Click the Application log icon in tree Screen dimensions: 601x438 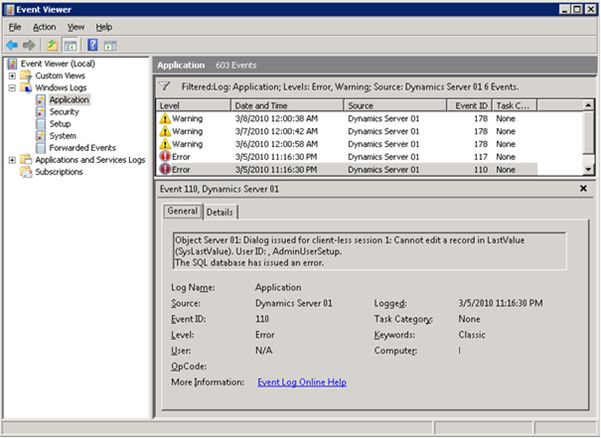tap(40, 100)
